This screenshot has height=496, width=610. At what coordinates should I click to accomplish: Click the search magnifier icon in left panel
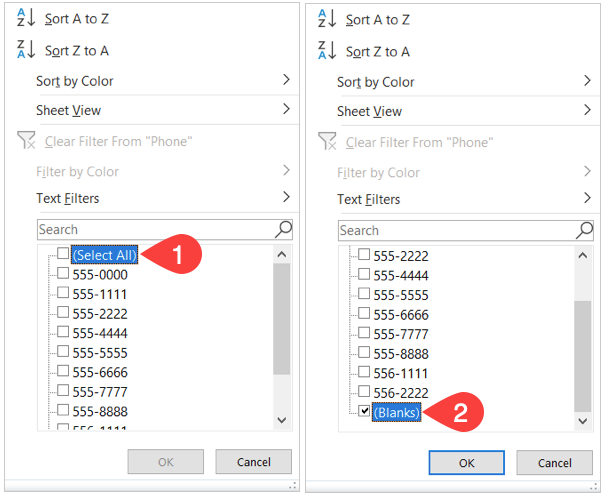click(283, 230)
